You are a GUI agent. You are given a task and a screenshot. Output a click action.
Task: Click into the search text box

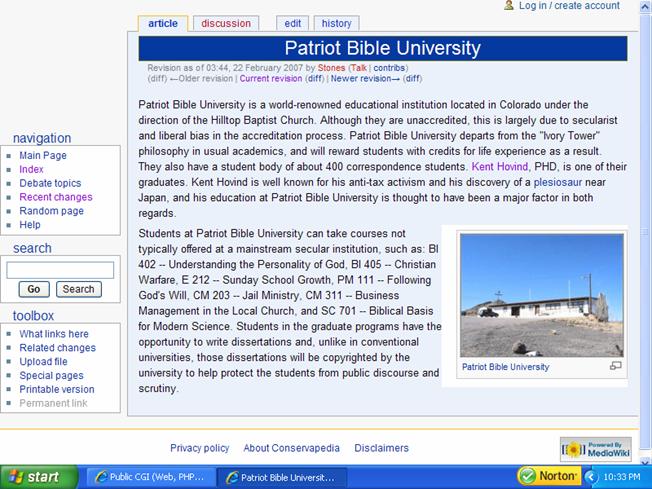coord(60,270)
